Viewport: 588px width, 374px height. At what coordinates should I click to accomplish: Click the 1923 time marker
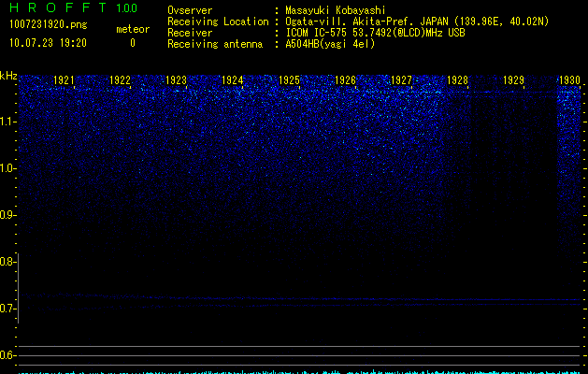177,80
